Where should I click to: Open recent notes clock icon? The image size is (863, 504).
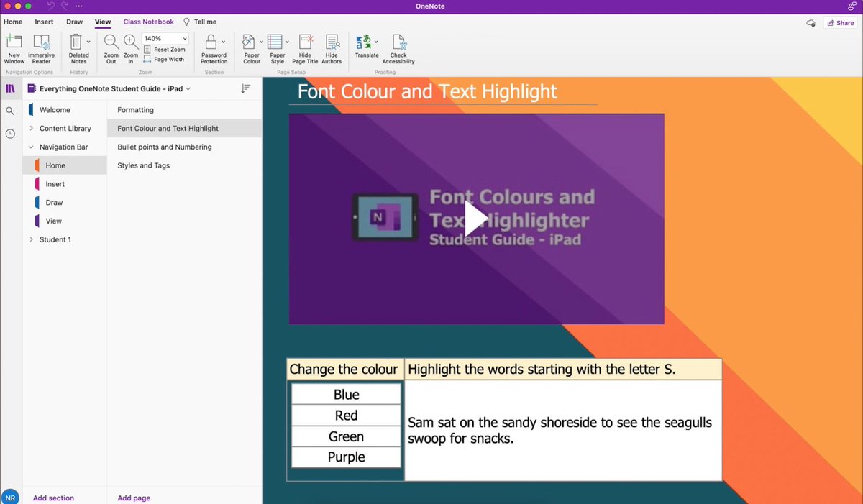[x=10, y=134]
